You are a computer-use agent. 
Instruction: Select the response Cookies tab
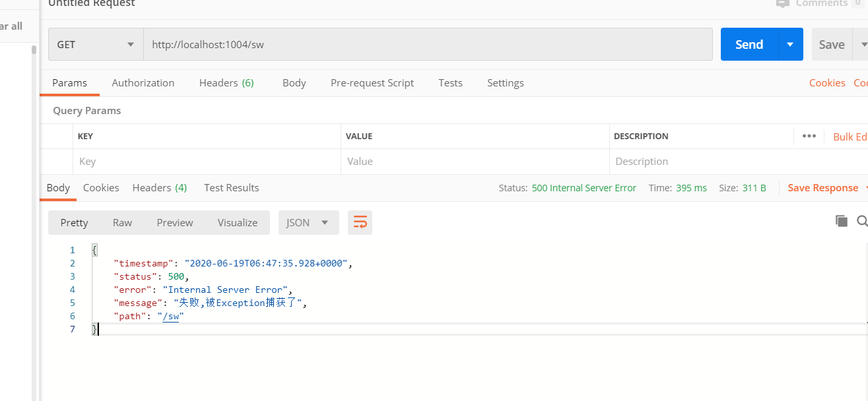101,188
